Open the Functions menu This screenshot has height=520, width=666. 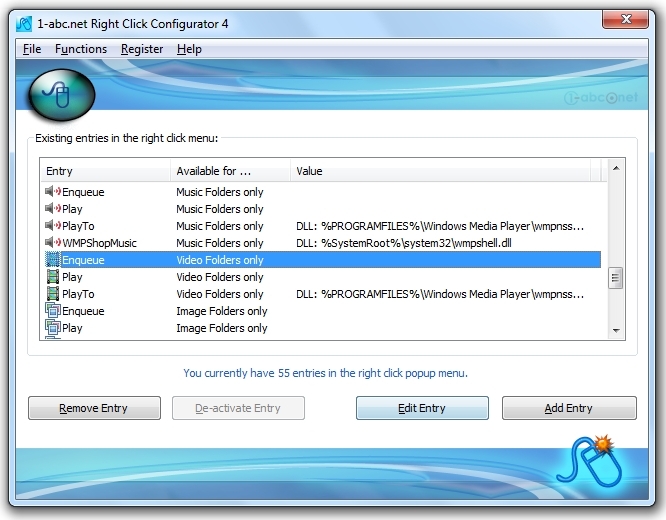pos(81,49)
